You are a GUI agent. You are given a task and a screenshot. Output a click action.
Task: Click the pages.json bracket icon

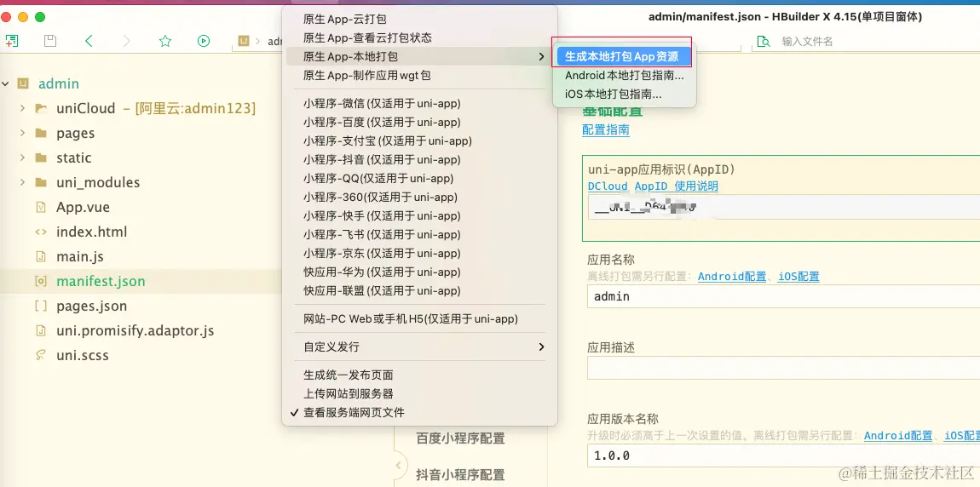coord(41,306)
